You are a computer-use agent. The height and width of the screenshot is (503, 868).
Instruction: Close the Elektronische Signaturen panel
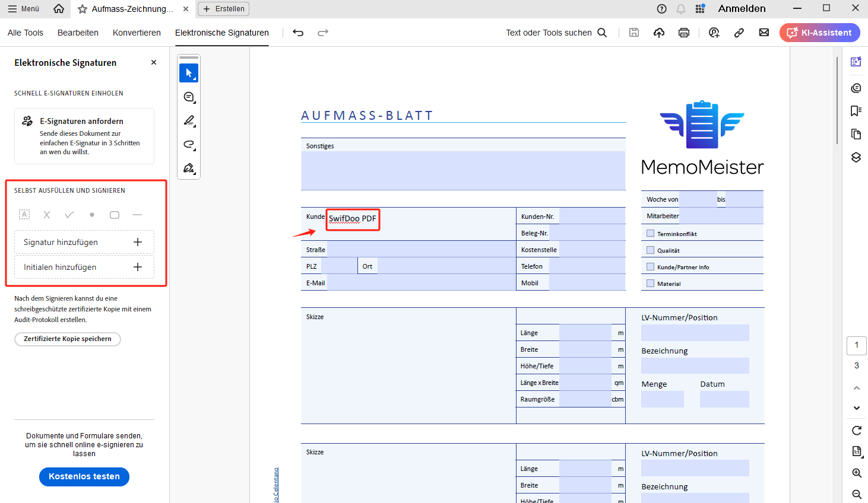[154, 62]
